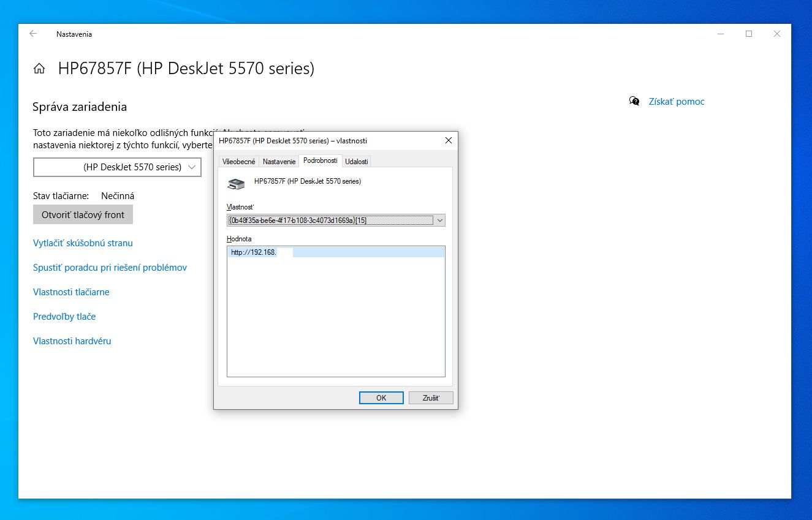Open Predvoľby tlače link
This screenshot has height=520, width=812.
(x=64, y=317)
